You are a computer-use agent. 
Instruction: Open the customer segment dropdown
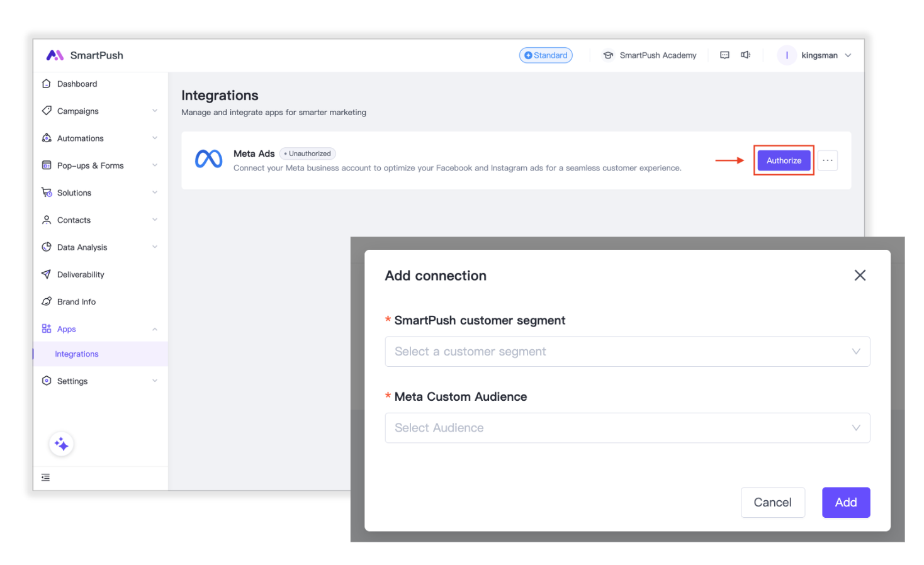[x=628, y=352]
